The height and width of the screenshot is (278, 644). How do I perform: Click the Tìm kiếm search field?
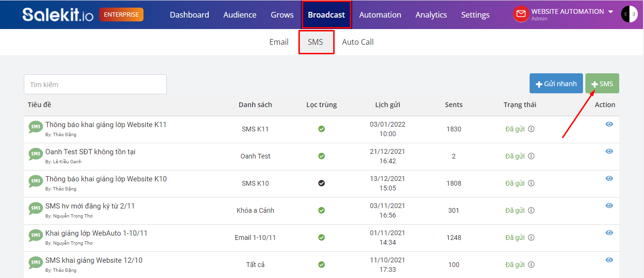click(95, 84)
